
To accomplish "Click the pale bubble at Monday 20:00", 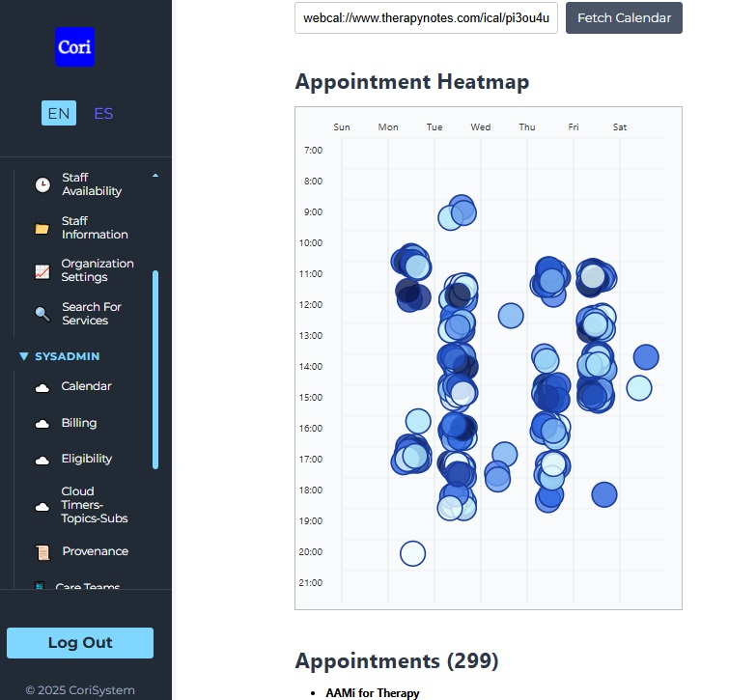I will pos(413,553).
